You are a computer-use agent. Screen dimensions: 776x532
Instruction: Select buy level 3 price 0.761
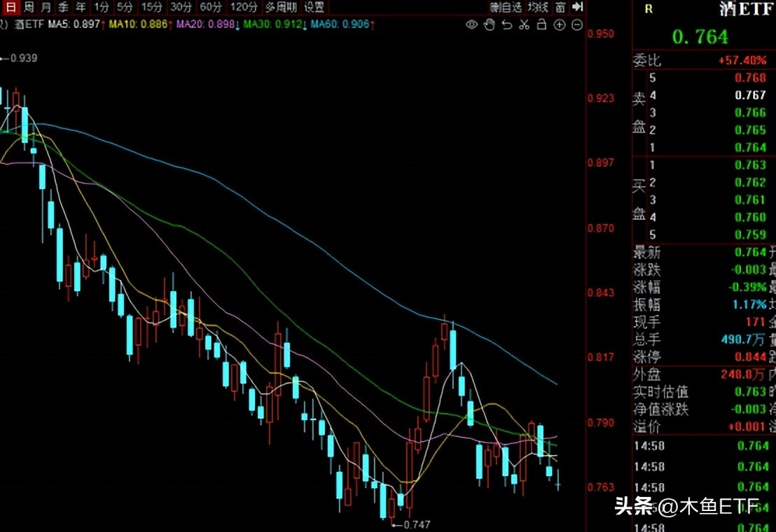pos(750,199)
